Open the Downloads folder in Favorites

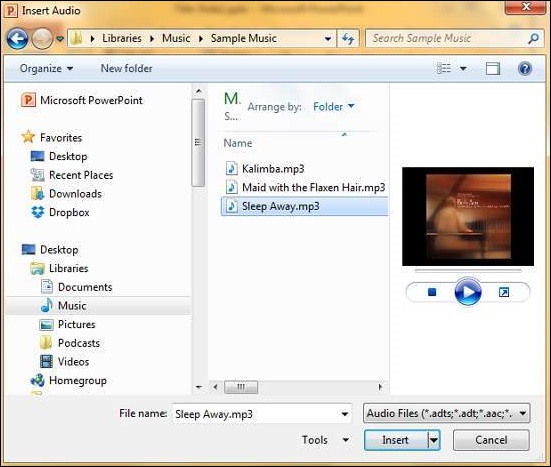pos(76,194)
